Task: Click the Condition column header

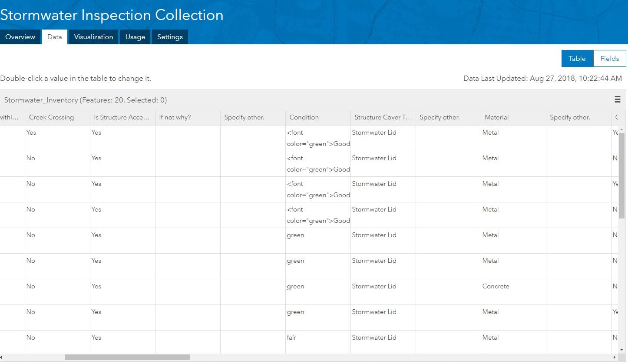Action: point(318,117)
